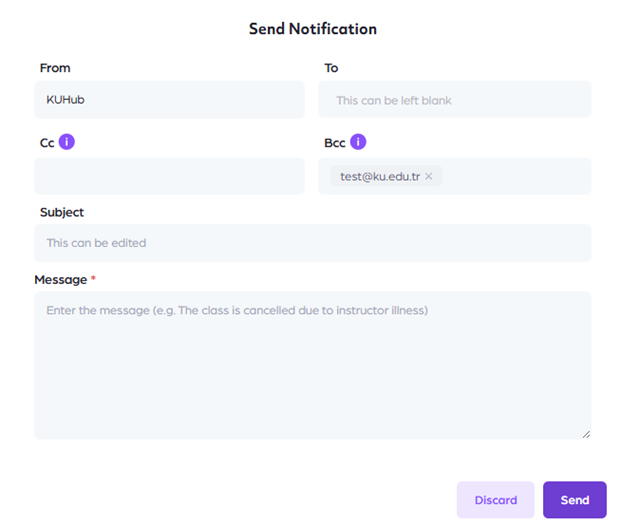Select the test@ku.edu.tr address chip text
Image resolution: width=621 pixels, height=526 pixels.
click(379, 177)
